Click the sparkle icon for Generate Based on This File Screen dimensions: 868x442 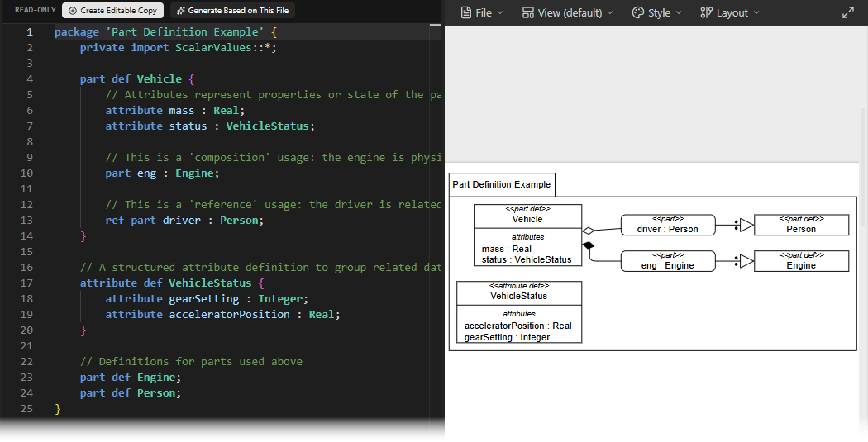[179, 11]
